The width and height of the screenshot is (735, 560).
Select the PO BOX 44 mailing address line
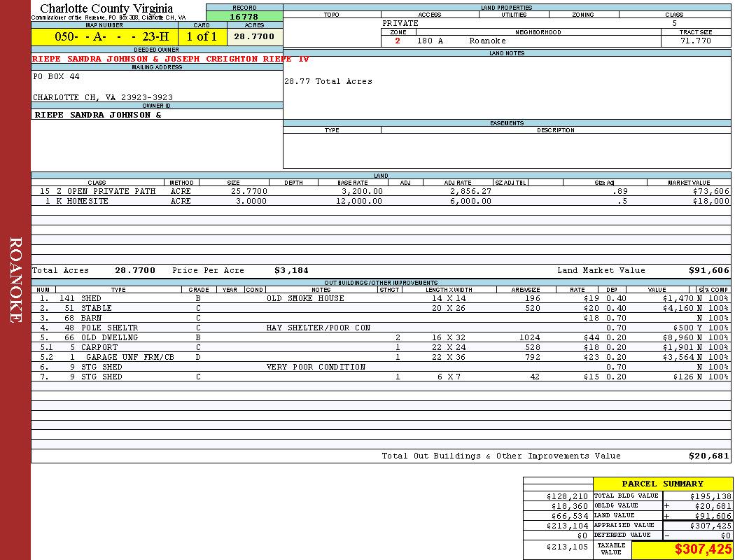pos(57,76)
